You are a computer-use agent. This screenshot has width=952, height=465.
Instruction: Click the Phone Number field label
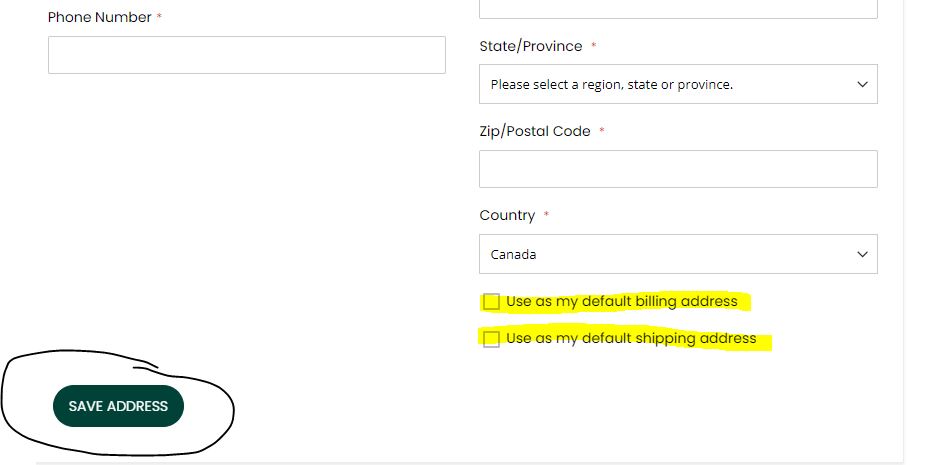coord(100,17)
